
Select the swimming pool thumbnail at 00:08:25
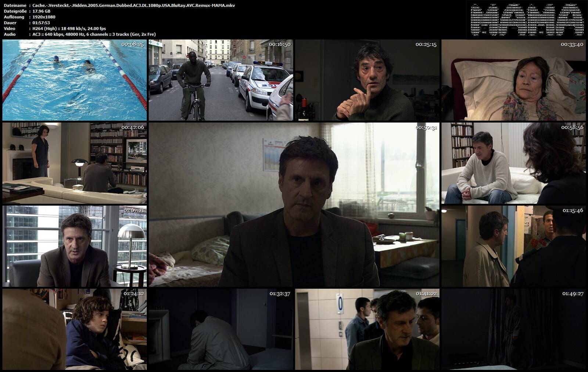[x=75, y=80]
